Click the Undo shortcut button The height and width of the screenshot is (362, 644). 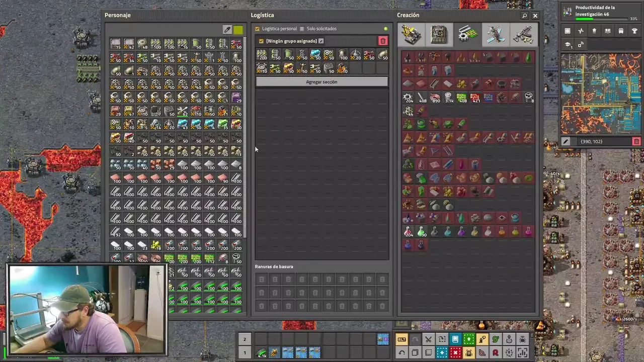click(x=401, y=352)
